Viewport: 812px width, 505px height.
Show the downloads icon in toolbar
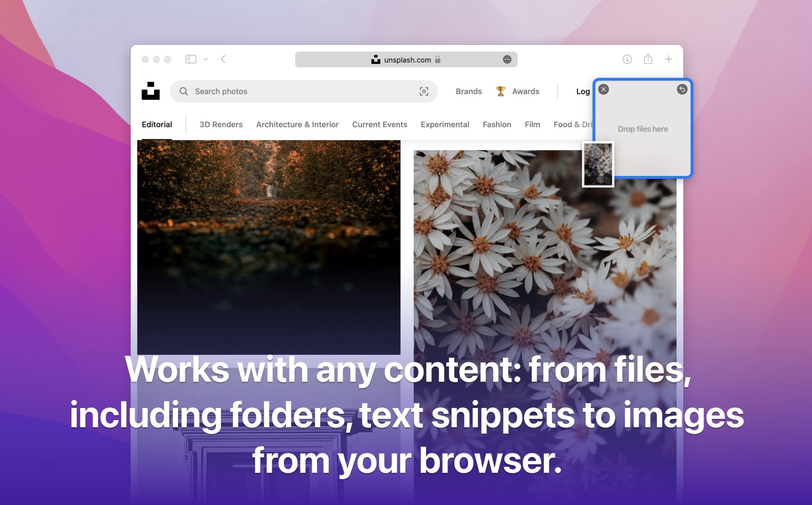coord(627,59)
